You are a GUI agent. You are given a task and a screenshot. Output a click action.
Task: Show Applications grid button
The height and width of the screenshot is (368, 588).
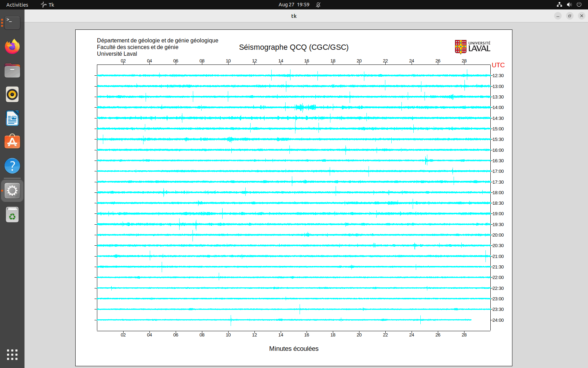[12, 355]
